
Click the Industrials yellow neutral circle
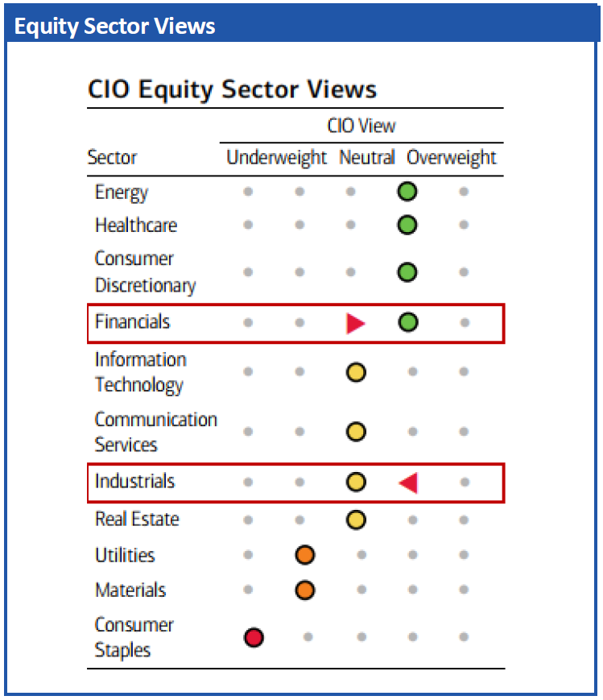(x=356, y=483)
